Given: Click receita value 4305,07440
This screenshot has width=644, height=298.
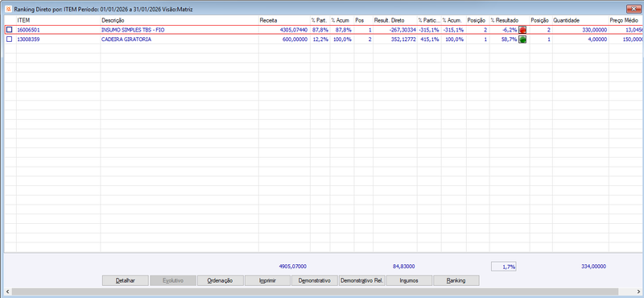Looking at the screenshot, I should click(293, 30).
